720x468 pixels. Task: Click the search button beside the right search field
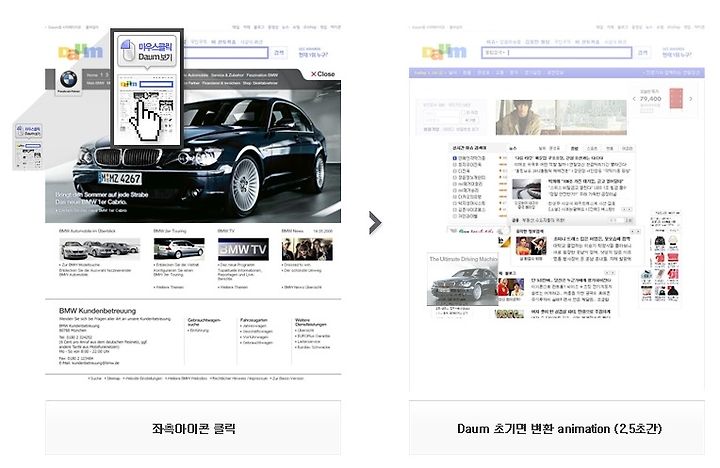click(643, 53)
